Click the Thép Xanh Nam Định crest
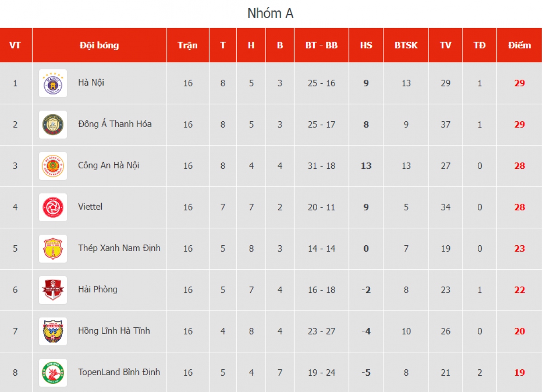 click(53, 249)
